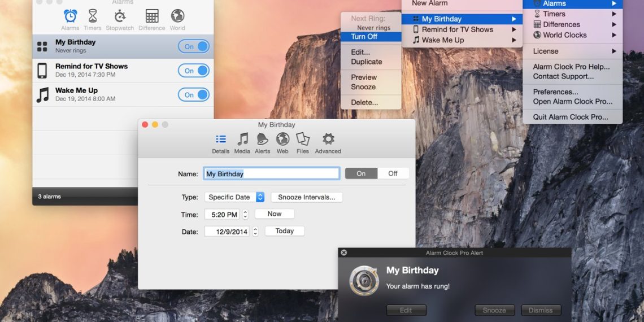Click the Name text field

coord(271,174)
